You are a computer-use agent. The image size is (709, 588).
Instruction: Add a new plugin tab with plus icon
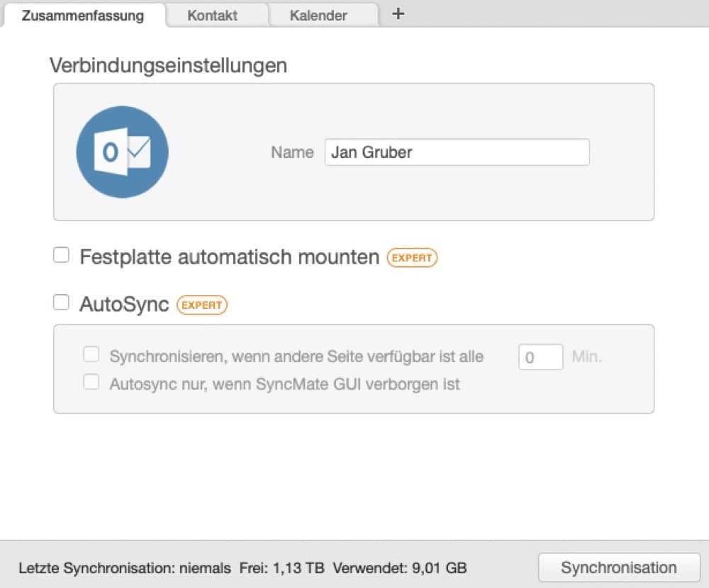(398, 13)
